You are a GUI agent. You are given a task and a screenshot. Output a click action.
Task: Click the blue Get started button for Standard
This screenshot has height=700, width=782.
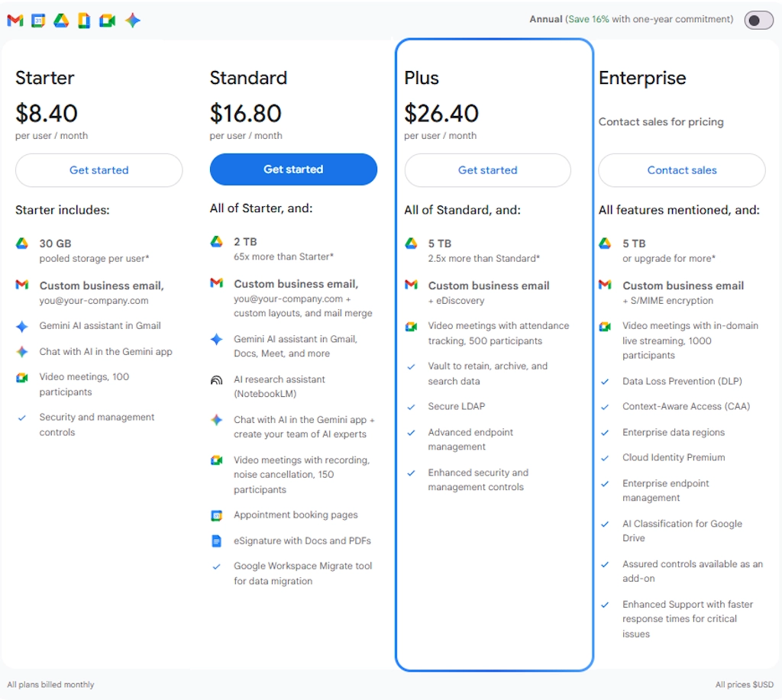pos(293,169)
